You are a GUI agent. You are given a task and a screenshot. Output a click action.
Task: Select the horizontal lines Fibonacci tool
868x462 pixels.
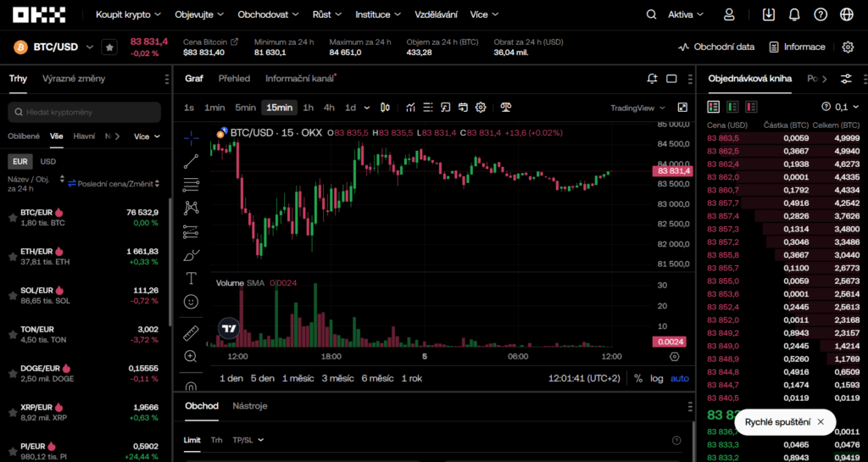point(191,185)
